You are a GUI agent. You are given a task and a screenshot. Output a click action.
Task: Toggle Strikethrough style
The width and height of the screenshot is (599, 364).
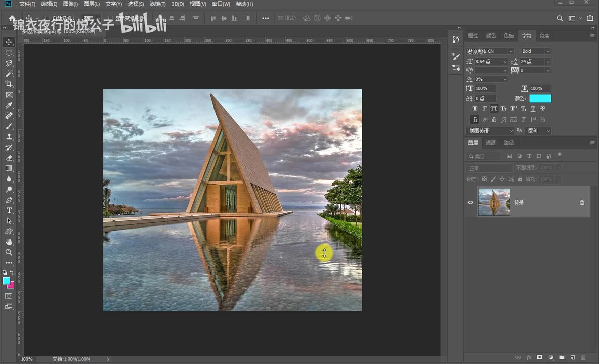[x=542, y=109]
